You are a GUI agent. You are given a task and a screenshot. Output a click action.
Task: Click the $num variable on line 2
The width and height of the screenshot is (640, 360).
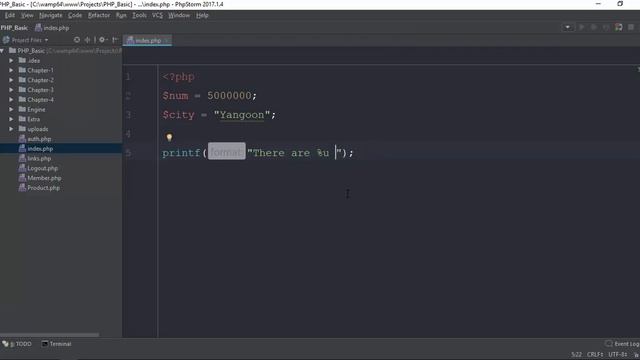pyautogui.click(x=176, y=96)
